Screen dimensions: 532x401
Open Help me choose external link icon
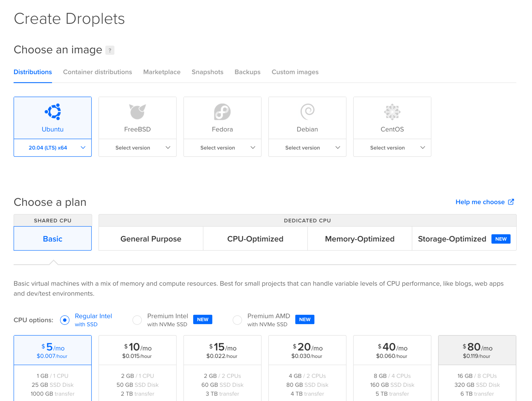(511, 202)
